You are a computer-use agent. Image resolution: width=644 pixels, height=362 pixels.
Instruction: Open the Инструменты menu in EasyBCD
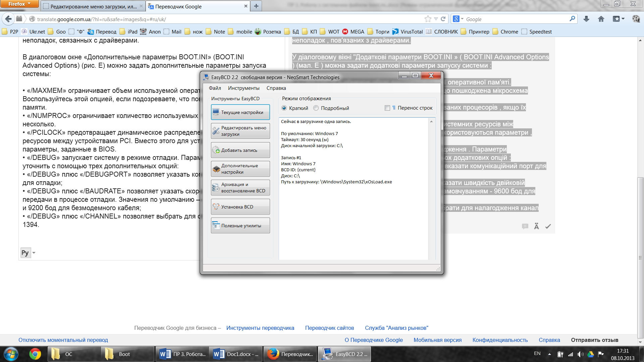click(244, 88)
